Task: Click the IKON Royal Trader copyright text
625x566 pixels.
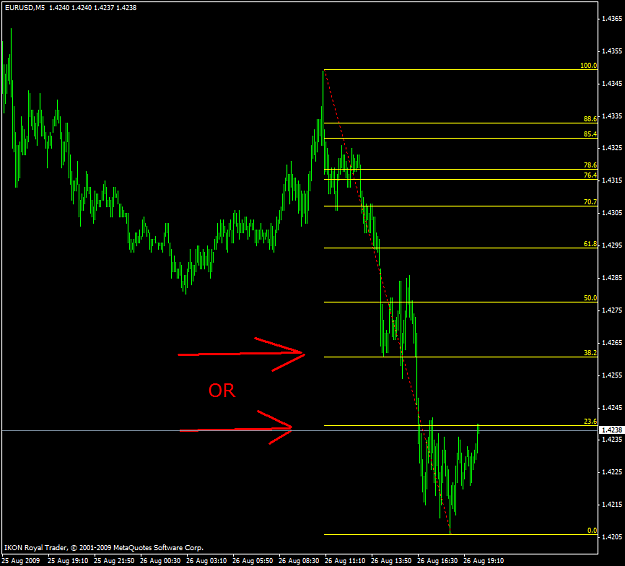Action: tap(104, 548)
